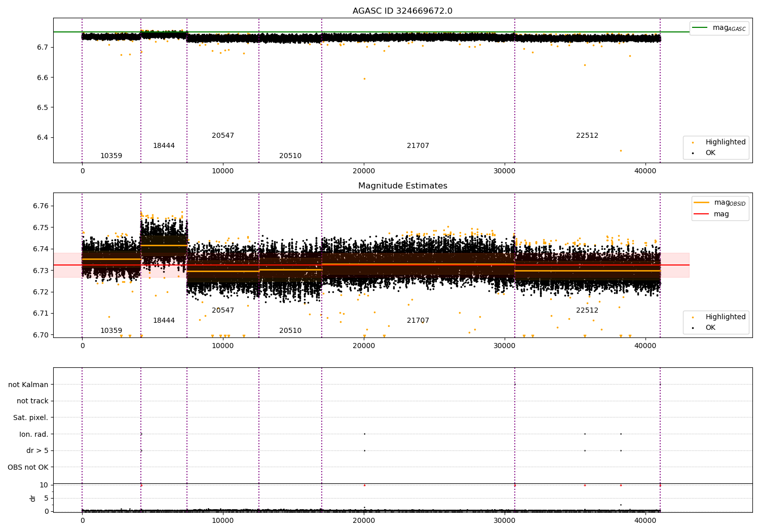Click the dr axis tick label 5
This screenshot has width=760, height=532.
point(46,498)
